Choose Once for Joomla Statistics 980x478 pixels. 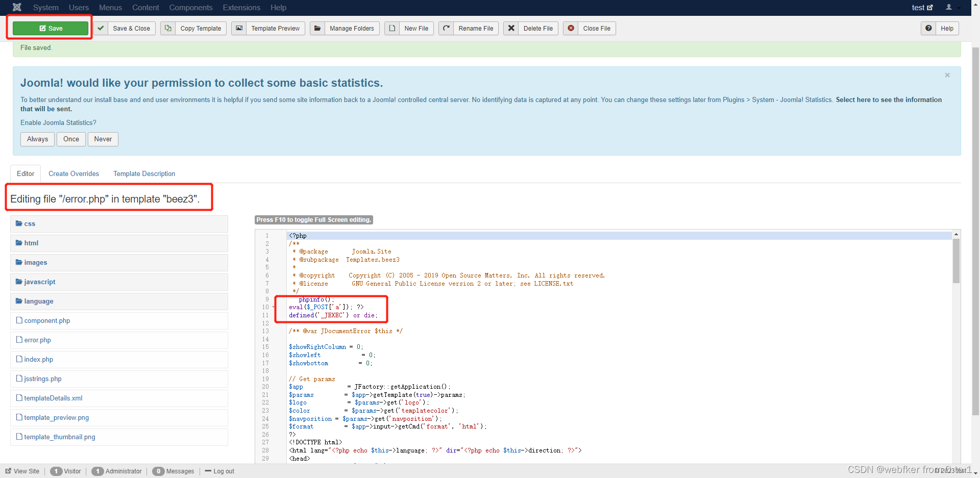click(71, 139)
